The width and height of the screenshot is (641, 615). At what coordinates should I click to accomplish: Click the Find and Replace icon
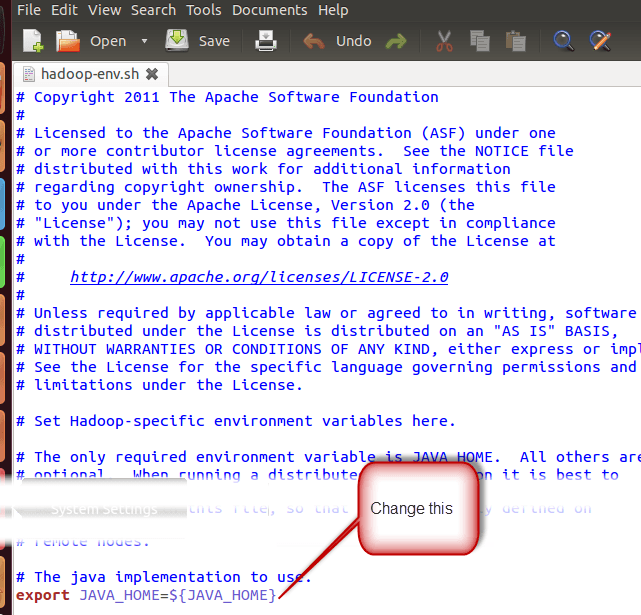(x=600, y=41)
